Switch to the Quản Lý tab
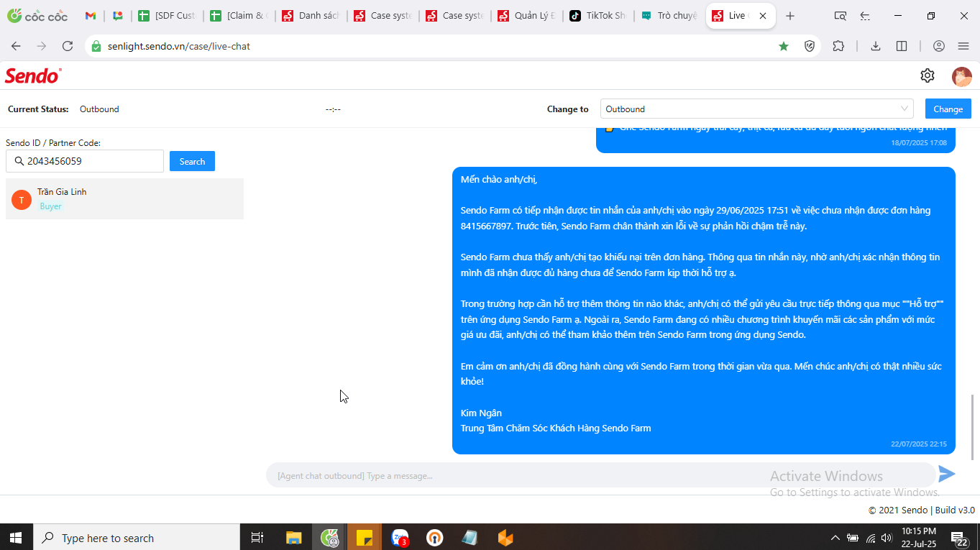Screen dimensions: 980x550 526,16
